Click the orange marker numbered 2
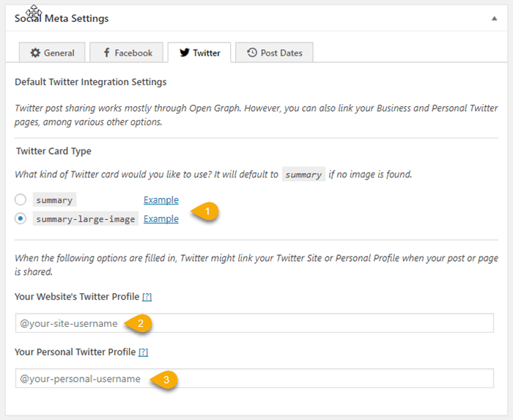 139,323
